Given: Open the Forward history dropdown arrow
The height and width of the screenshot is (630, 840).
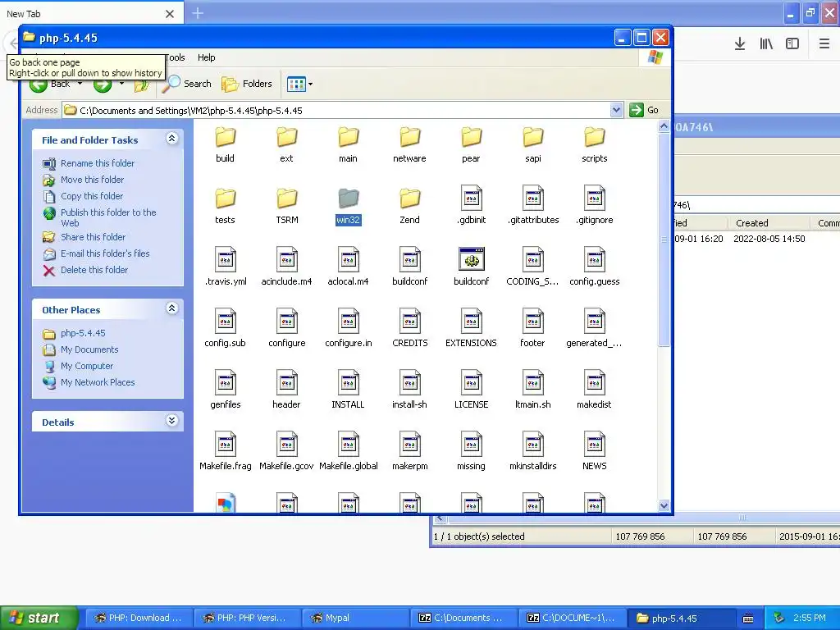Looking at the screenshot, I should pyautogui.click(x=121, y=84).
